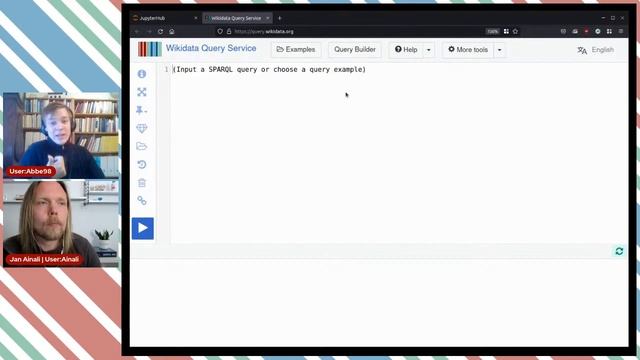Screen dimensions: 640x360
Task: Click the diamond query builder icon
Action: [x=142, y=129]
